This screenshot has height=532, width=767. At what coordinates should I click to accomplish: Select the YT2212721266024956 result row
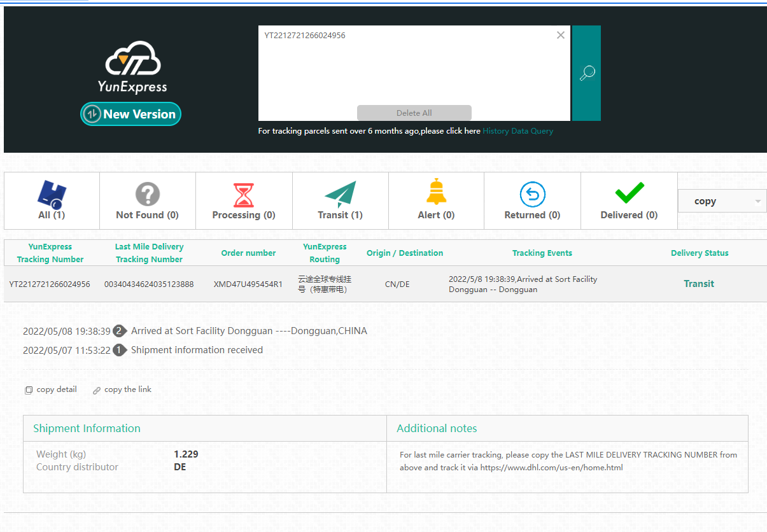[x=50, y=284]
